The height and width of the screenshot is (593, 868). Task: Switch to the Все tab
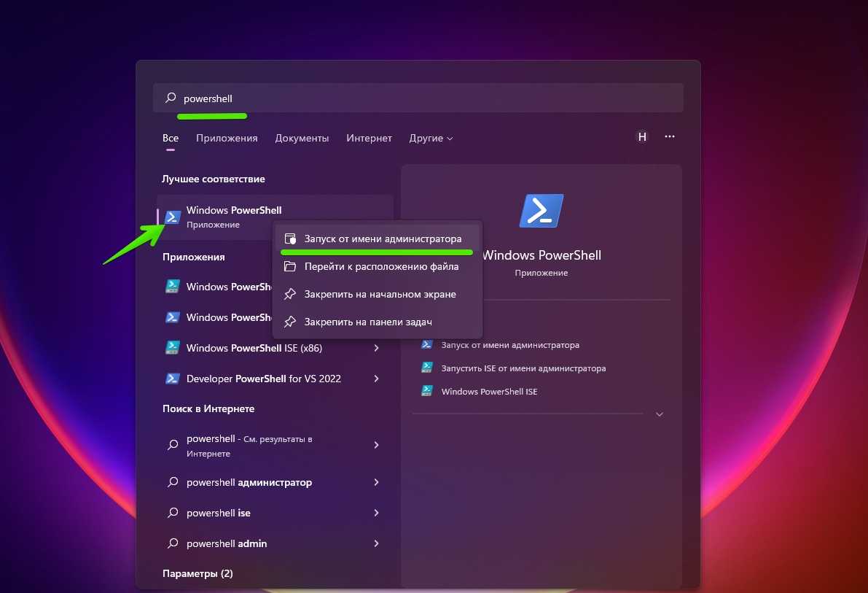tap(171, 138)
